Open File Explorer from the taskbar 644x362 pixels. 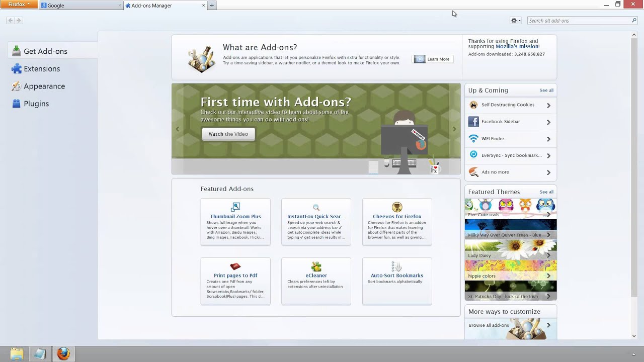(x=17, y=354)
